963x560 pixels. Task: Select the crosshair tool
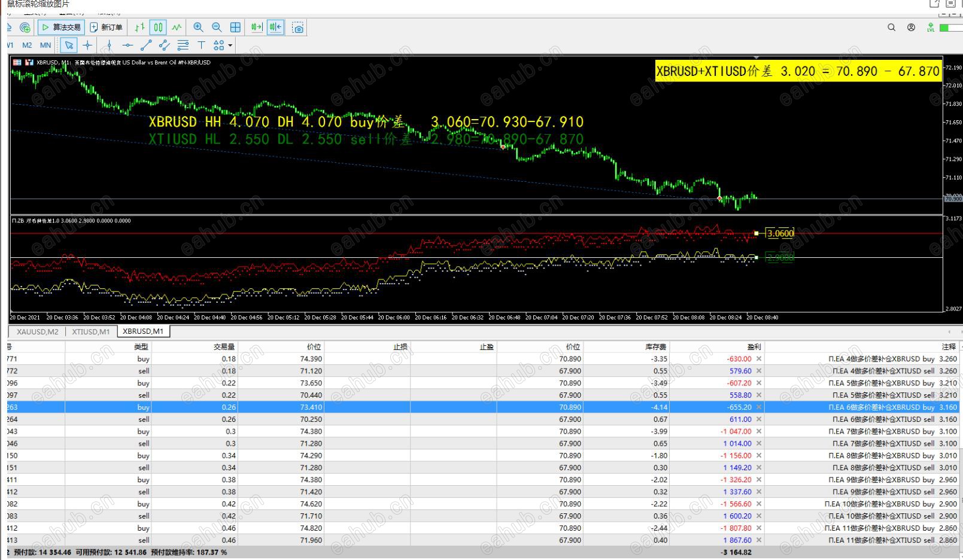tap(87, 45)
